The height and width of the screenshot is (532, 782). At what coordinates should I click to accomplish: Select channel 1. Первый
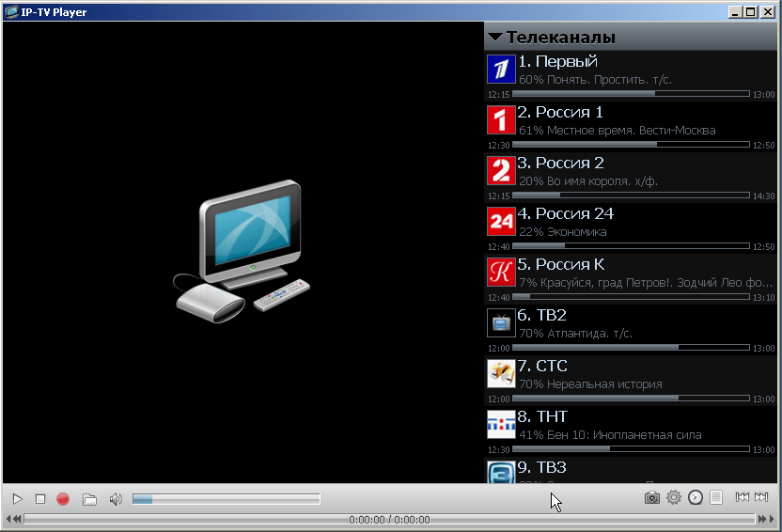point(630,76)
